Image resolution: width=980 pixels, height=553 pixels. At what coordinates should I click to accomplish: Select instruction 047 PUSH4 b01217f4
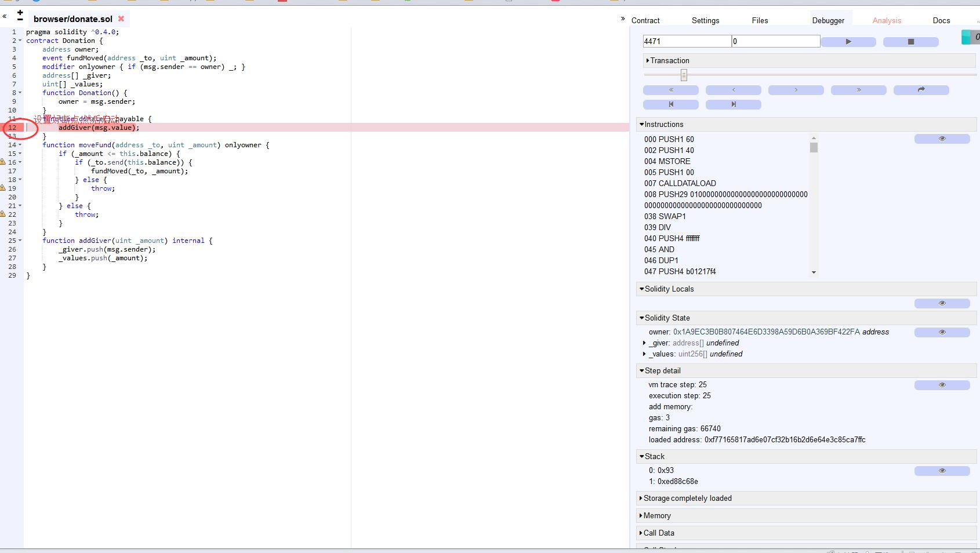[680, 271]
